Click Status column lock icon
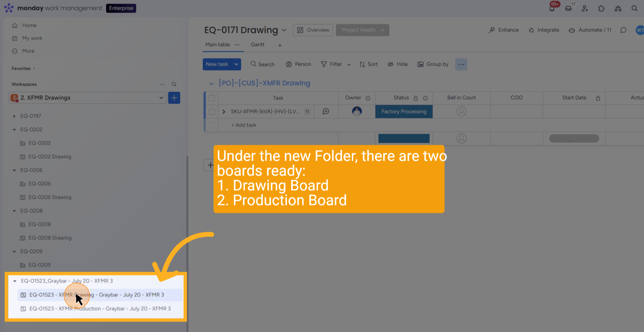Viewport: 644px width, 332px height. [416, 98]
